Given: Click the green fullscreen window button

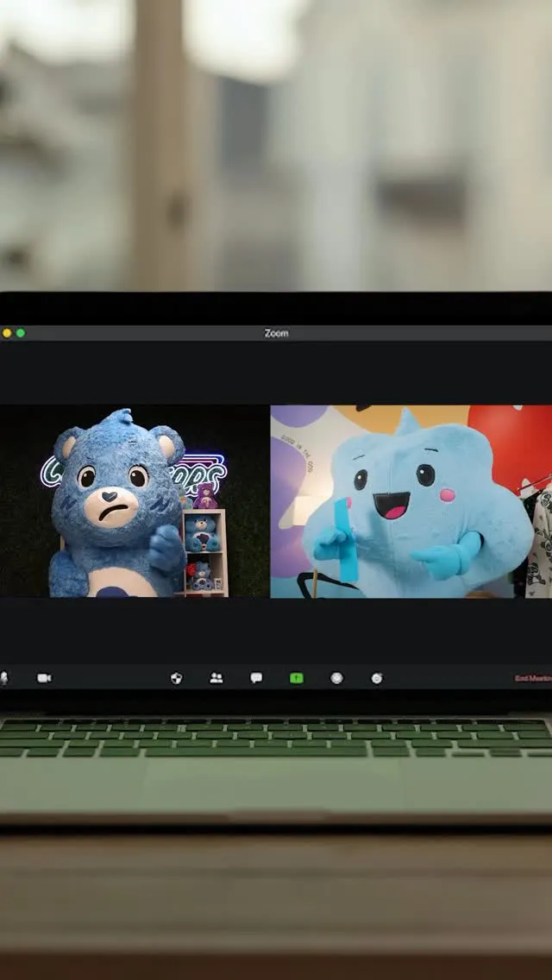Looking at the screenshot, I should [21, 333].
